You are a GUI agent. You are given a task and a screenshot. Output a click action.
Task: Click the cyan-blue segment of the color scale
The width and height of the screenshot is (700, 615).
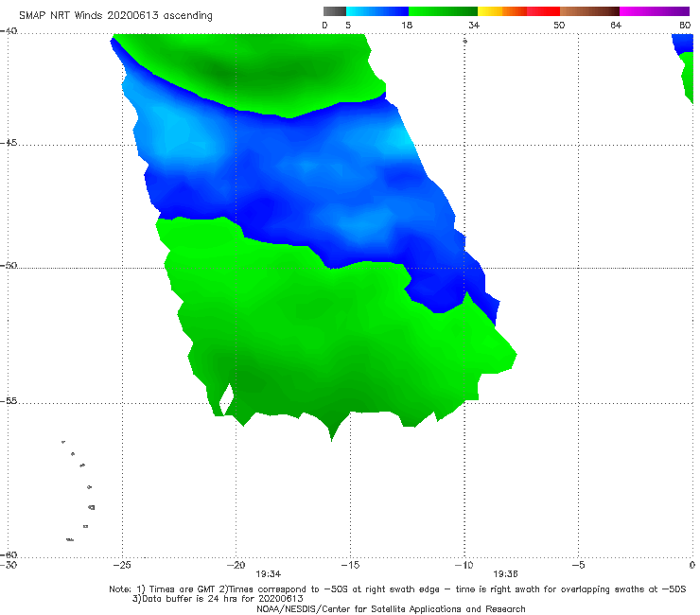pyautogui.click(x=377, y=11)
